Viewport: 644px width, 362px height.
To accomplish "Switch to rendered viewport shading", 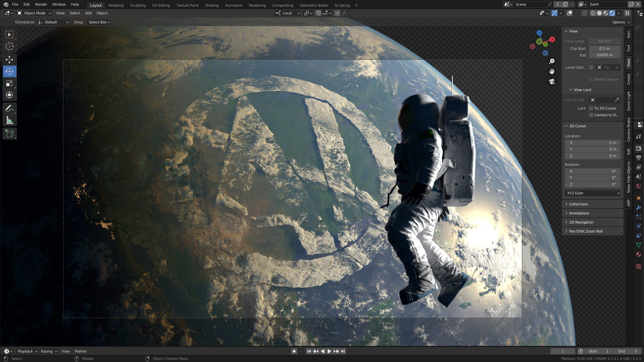I will tap(612, 13).
